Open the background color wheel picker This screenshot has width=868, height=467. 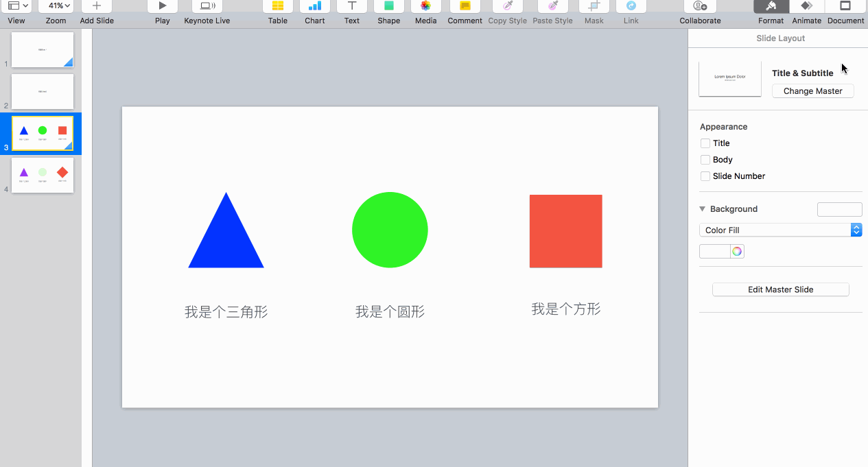737,252
